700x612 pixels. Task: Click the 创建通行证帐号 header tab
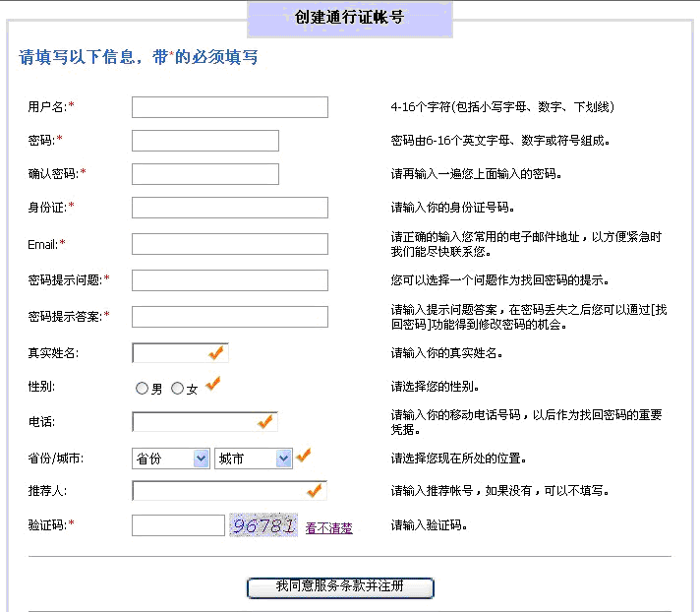[349, 19]
